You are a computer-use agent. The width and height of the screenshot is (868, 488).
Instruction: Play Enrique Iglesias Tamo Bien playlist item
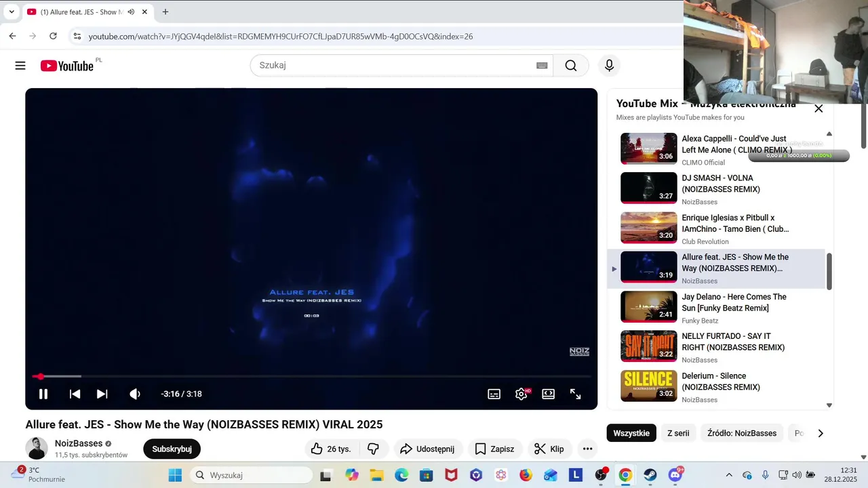pyautogui.click(x=717, y=228)
